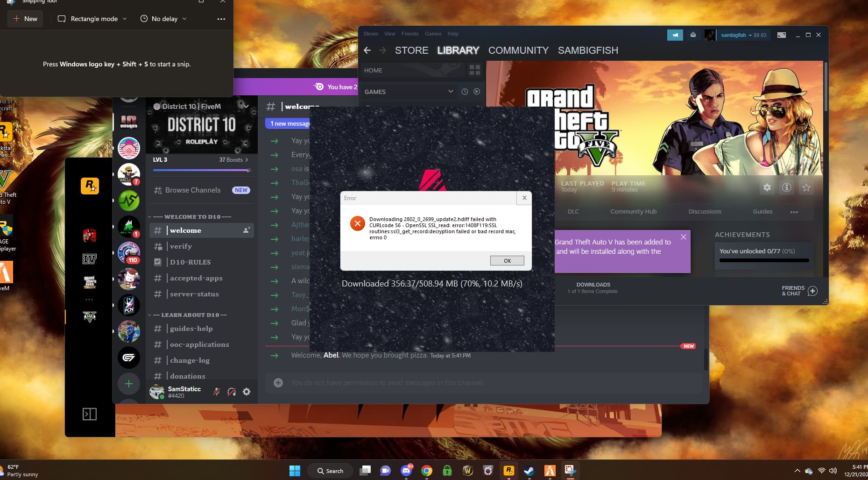Open the 37 Boosts server boost link
Screen dimensions: 868x480
click(233, 160)
